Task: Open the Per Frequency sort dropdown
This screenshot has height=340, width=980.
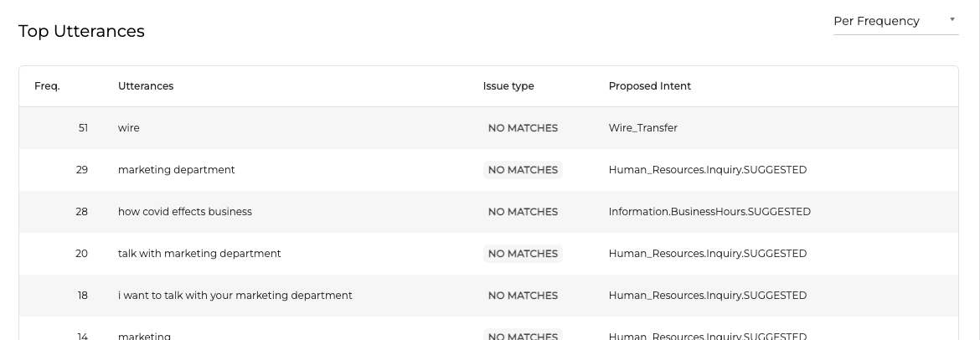Action: pyautogui.click(x=888, y=21)
